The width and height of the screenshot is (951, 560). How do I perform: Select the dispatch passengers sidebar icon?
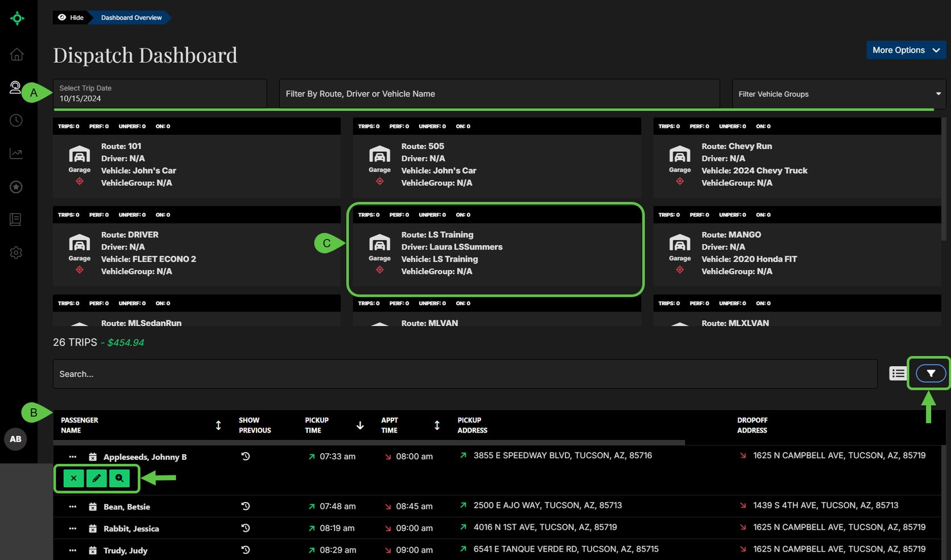tap(16, 87)
